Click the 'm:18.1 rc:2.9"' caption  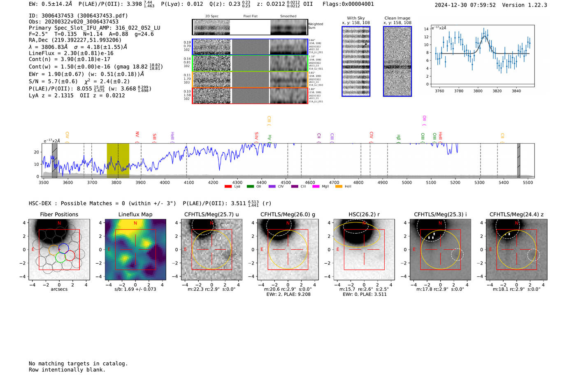(x=517, y=289)
